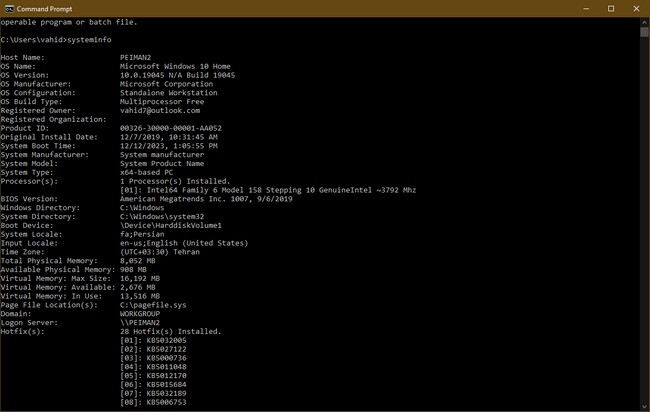The image size is (650, 412).
Task: Open the Command Prompt system menu icon
Action: coord(9,8)
